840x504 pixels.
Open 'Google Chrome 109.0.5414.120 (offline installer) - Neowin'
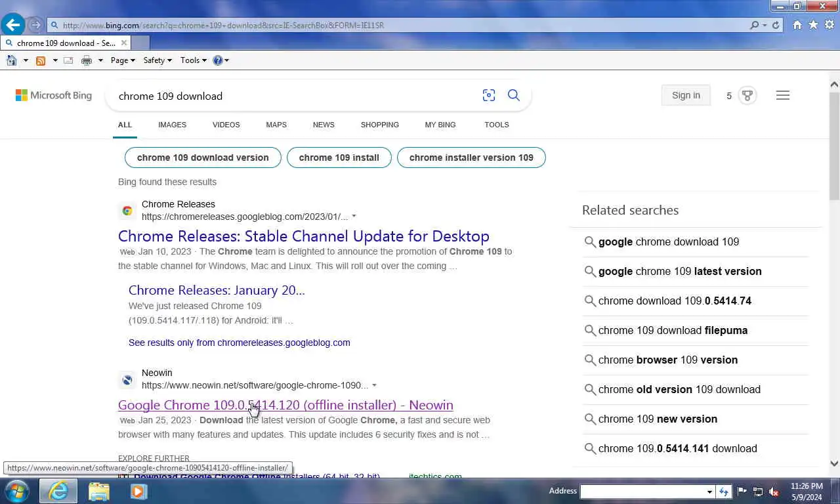tap(285, 405)
